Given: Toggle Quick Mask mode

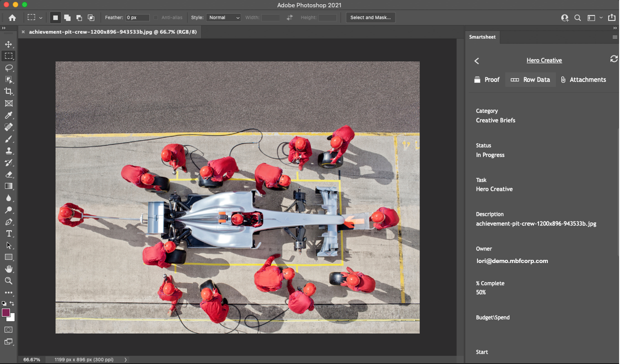Looking at the screenshot, I should click(x=8, y=330).
